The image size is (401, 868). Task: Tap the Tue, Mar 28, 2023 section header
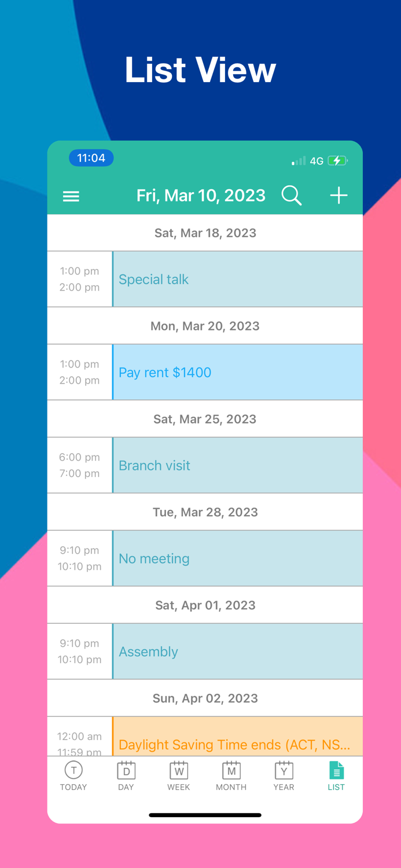(x=205, y=512)
